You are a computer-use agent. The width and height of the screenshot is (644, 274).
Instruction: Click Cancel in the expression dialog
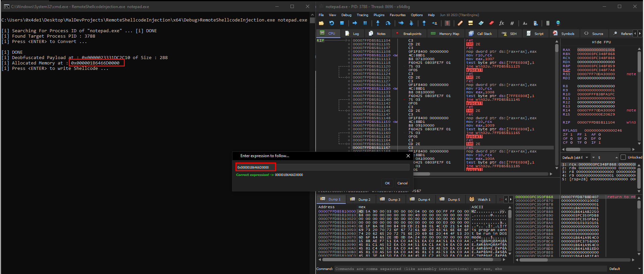click(402, 183)
